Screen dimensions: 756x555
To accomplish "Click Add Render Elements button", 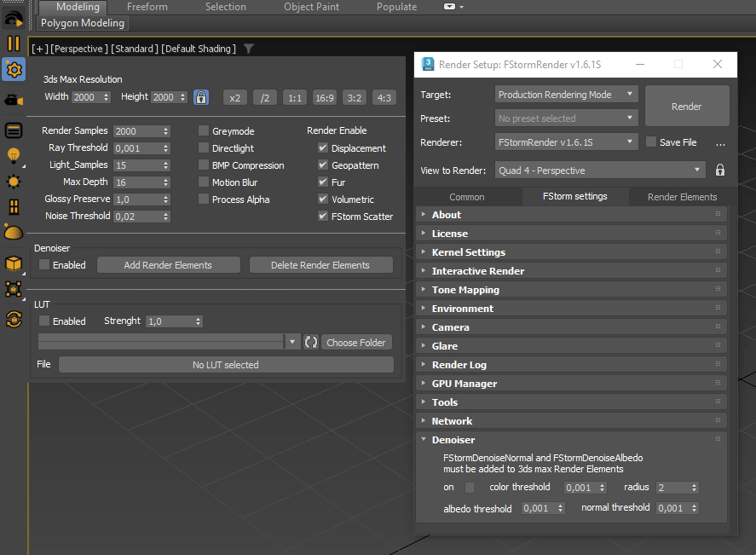I will coord(168,265).
